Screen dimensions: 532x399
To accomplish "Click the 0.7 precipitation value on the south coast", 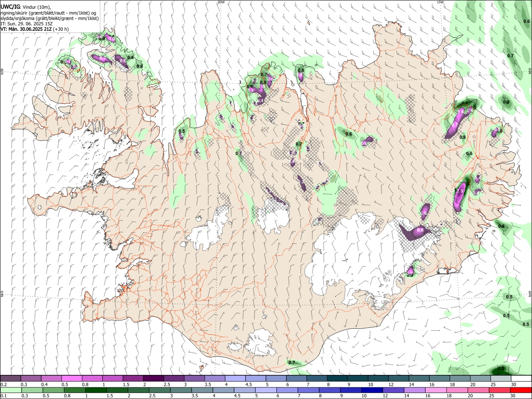I will click(x=292, y=362).
